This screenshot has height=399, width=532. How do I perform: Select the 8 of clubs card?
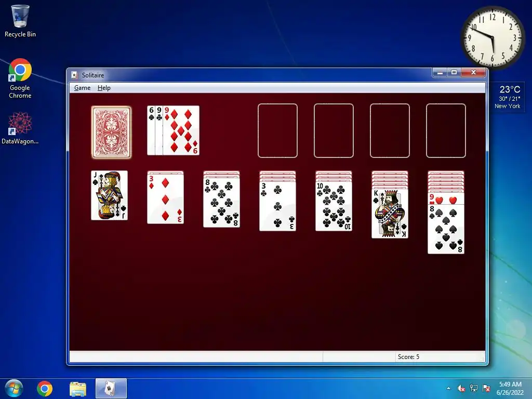(x=221, y=202)
